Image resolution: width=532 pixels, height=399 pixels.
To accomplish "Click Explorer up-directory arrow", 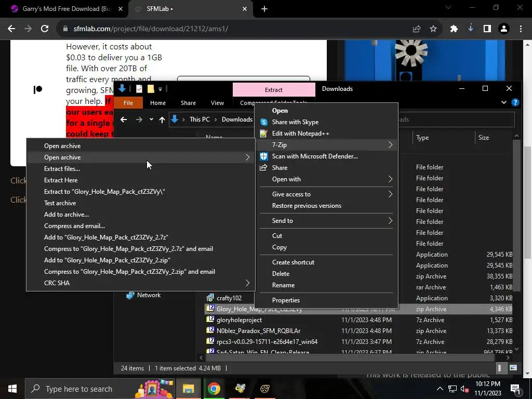I will [162, 119].
